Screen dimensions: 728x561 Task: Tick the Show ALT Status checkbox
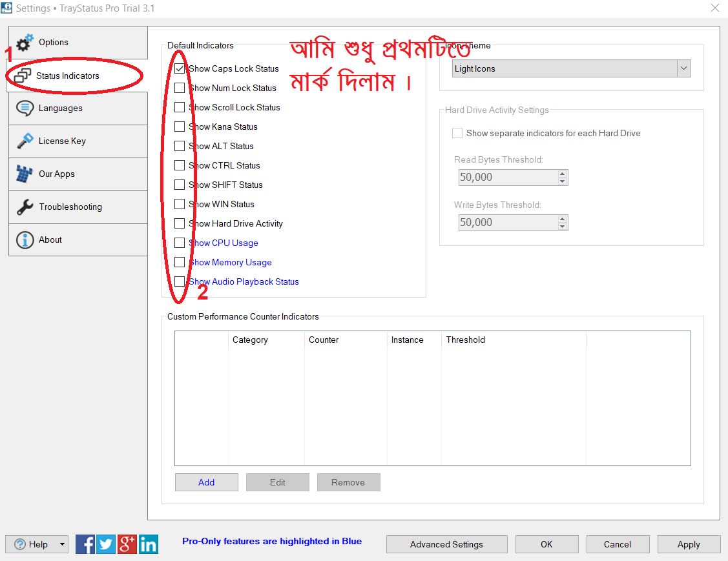click(x=179, y=146)
